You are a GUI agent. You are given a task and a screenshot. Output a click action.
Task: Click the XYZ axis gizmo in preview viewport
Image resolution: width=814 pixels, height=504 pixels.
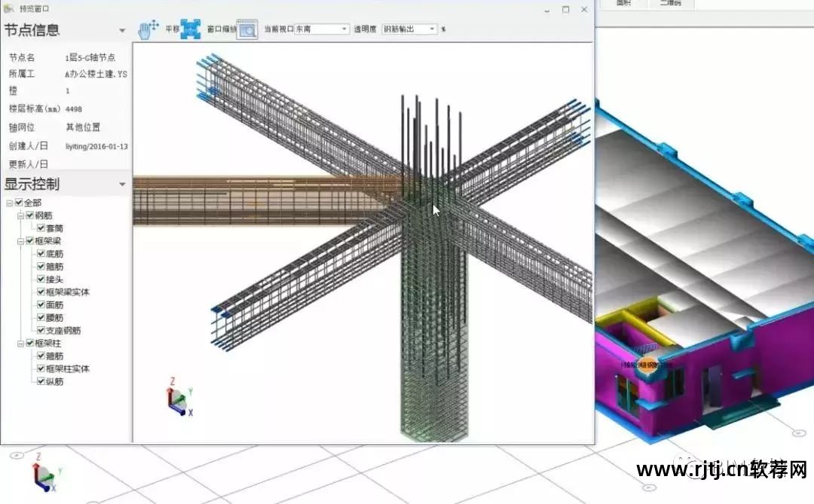click(179, 398)
